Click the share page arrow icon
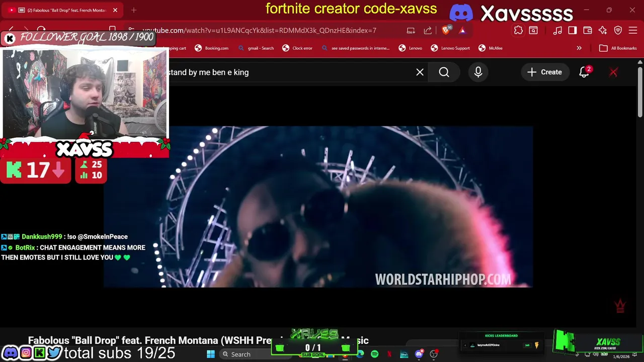Image resolution: width=644 pixels, height=362 pixels. 428,30
